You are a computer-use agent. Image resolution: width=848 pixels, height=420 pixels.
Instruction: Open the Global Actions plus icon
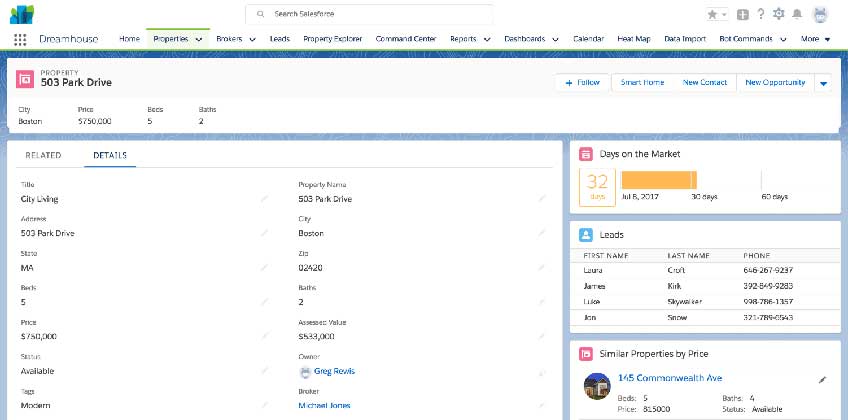(743, 15)
